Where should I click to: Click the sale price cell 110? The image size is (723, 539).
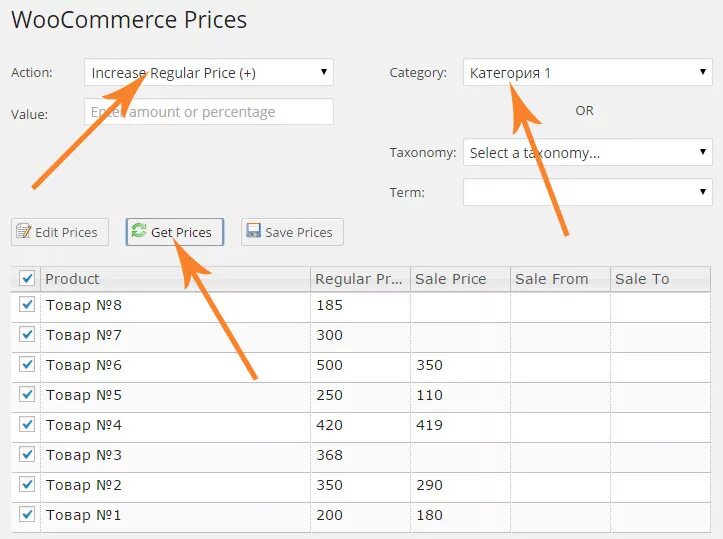pyautogui.click(x=461, y=395)
